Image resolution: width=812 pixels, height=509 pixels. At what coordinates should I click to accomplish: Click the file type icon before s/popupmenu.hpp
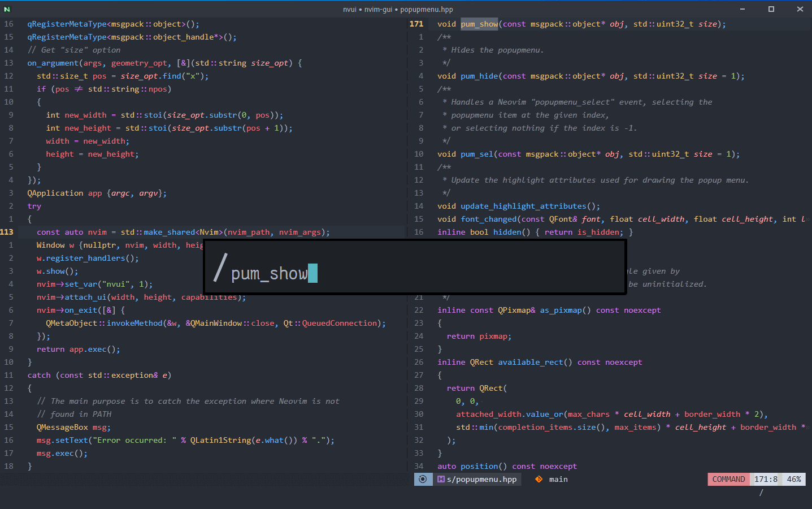(441, 479)
